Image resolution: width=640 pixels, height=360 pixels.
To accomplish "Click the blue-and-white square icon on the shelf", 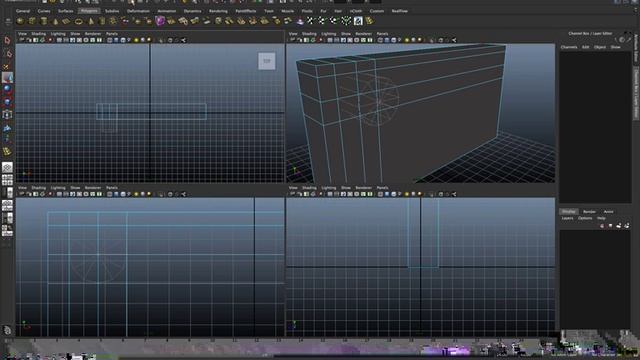I will coord(358,21).
